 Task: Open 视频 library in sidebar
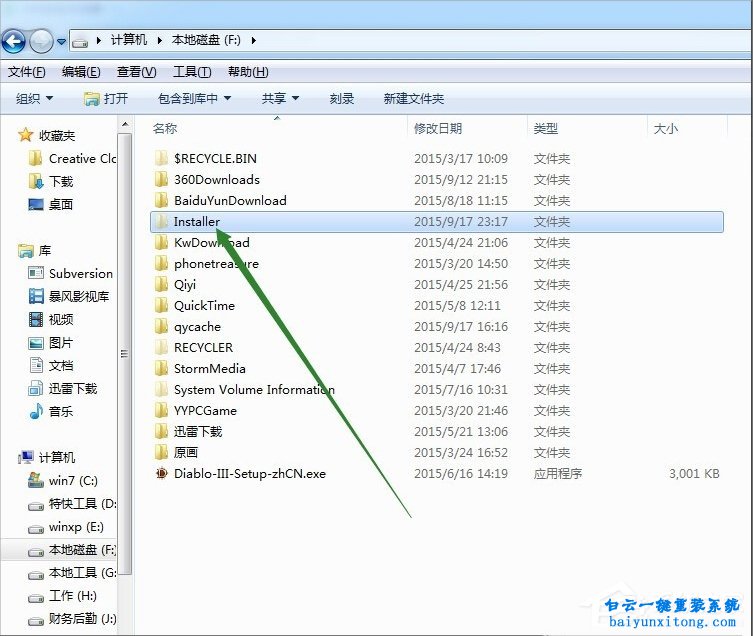51,319
